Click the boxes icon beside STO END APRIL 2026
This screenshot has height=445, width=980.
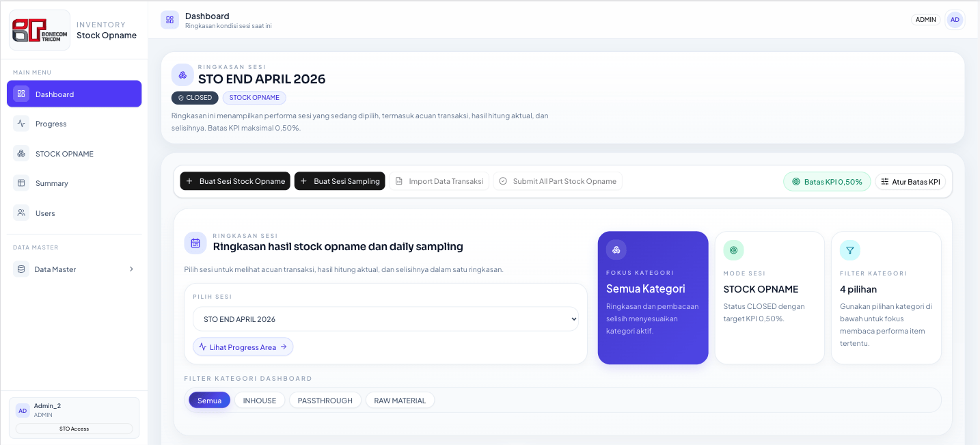[182, 75]
